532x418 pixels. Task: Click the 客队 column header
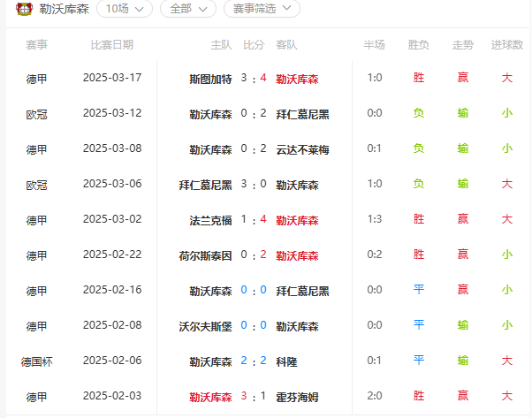point(286,45)
